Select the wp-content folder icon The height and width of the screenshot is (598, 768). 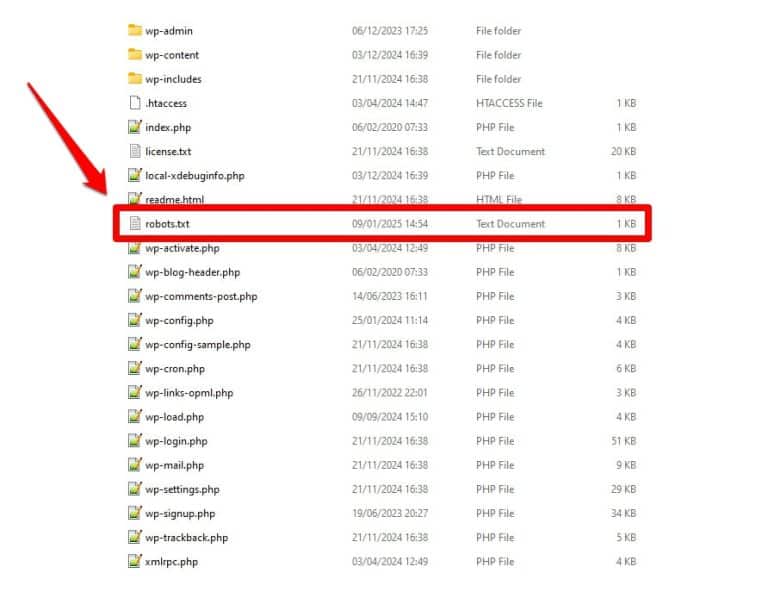pyautogui.click(x=135, y=55)
